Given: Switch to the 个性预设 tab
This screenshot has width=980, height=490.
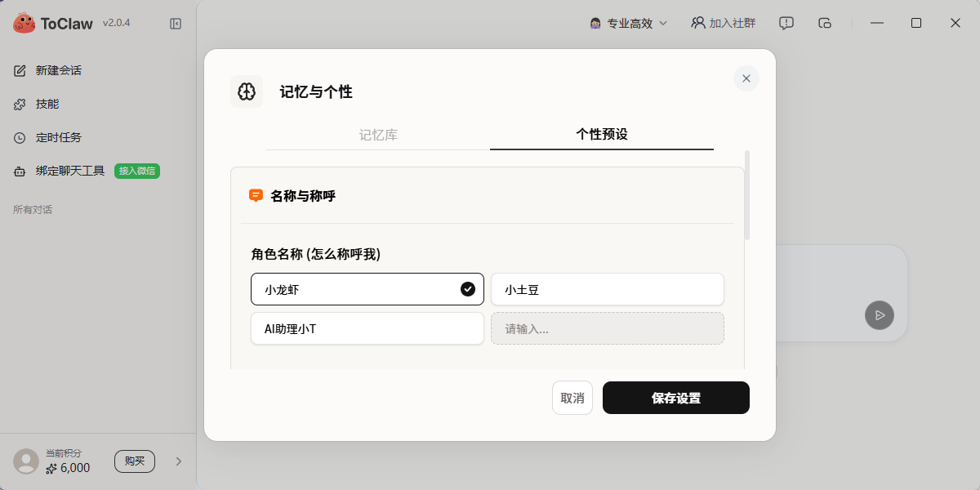Looking at the screenshot, I should pos(602,135).
